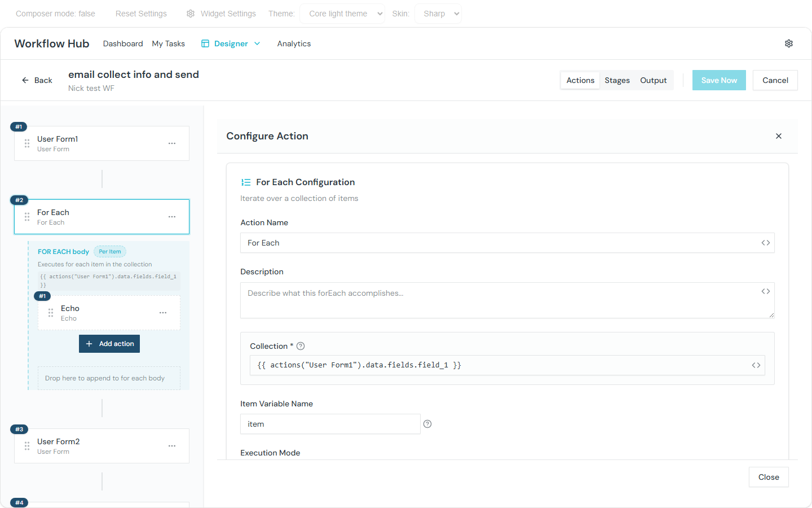Image resolution: width=812 pixels, height=508 pixels.
Task: Go Back to the previous page
Action: coord(37,80)
